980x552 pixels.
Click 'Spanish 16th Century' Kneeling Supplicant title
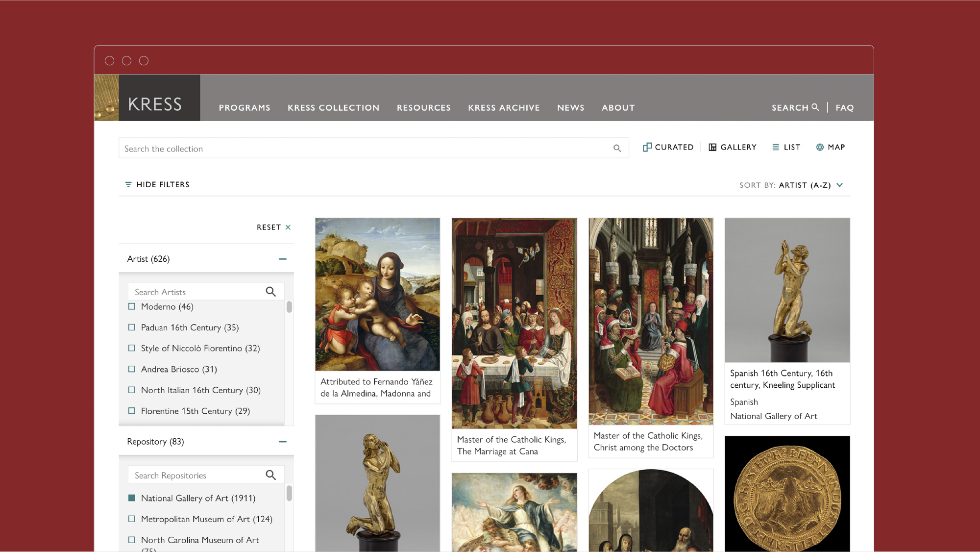(x=783, y=379)
